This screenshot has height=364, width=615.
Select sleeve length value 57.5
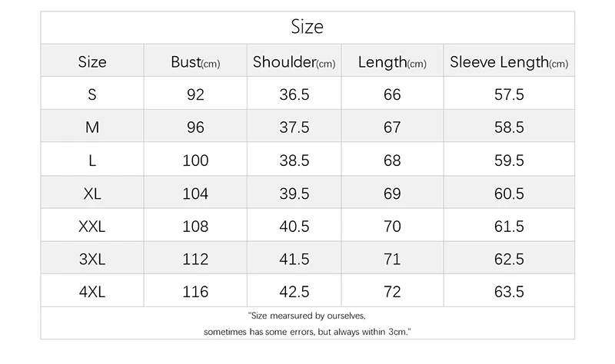[509, 95]
